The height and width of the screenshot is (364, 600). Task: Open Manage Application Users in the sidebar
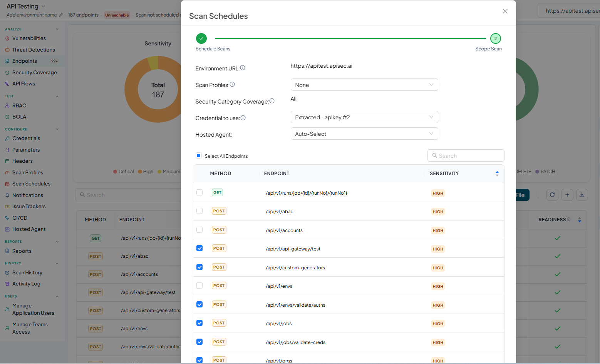pos(32,309)
